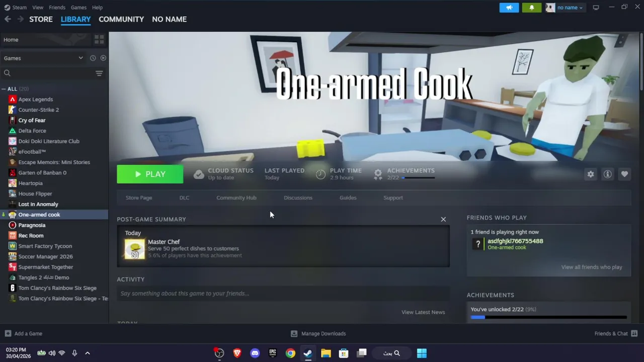This screenshot has height=362, width=644.
Task: Click the Add a Game plus icon
Action: coord(8,333)
